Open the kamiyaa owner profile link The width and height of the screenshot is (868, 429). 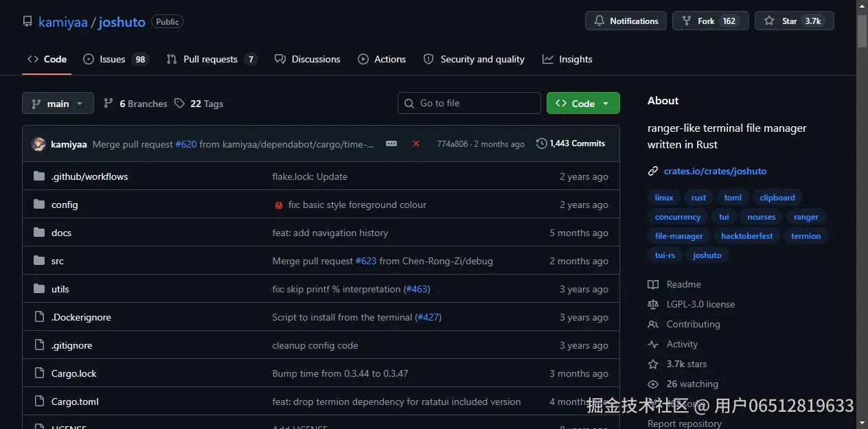63,22
